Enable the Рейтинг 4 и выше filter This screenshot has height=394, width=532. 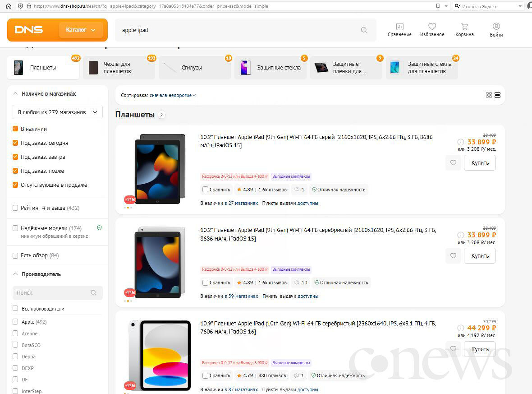tap(15, 208)
